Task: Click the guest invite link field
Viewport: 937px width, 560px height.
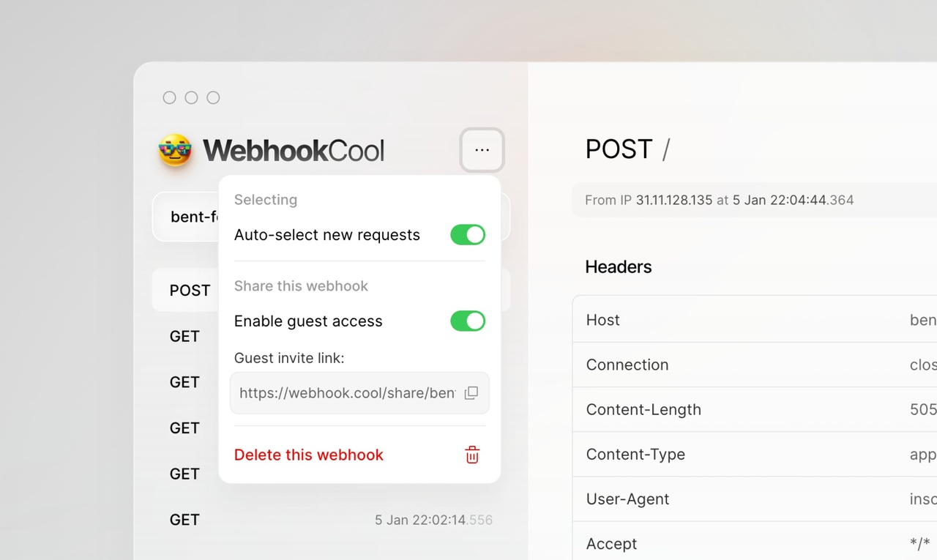Action: (344, 392)
